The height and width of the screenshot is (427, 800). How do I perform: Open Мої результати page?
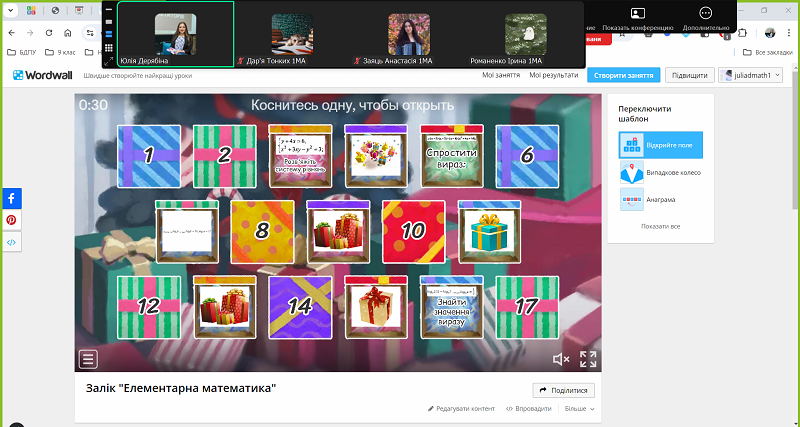coord(553,75)
